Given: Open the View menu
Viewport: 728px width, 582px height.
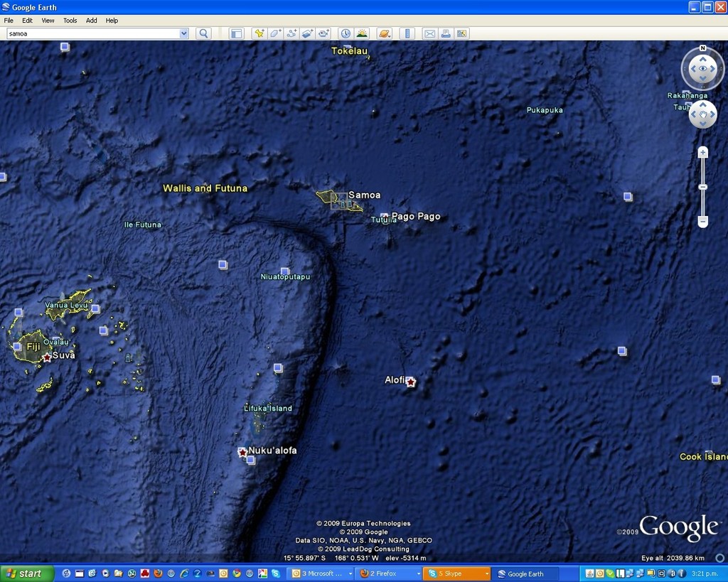Looking at the screenshot, I should (x=48, y=21).
